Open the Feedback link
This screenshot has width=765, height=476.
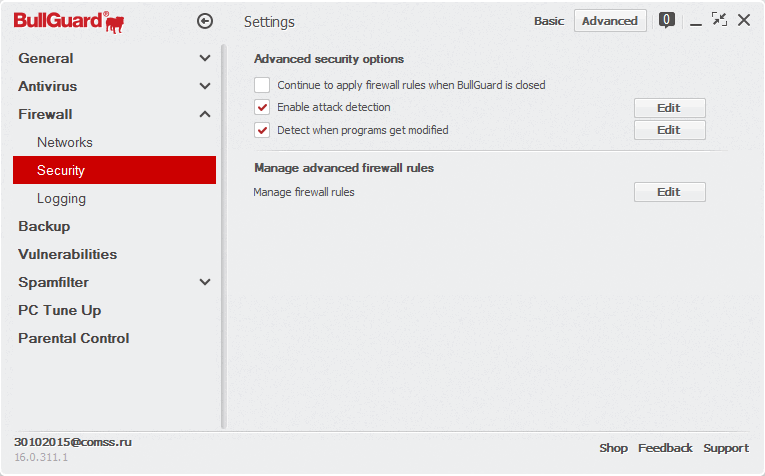[x=665, y=448]
